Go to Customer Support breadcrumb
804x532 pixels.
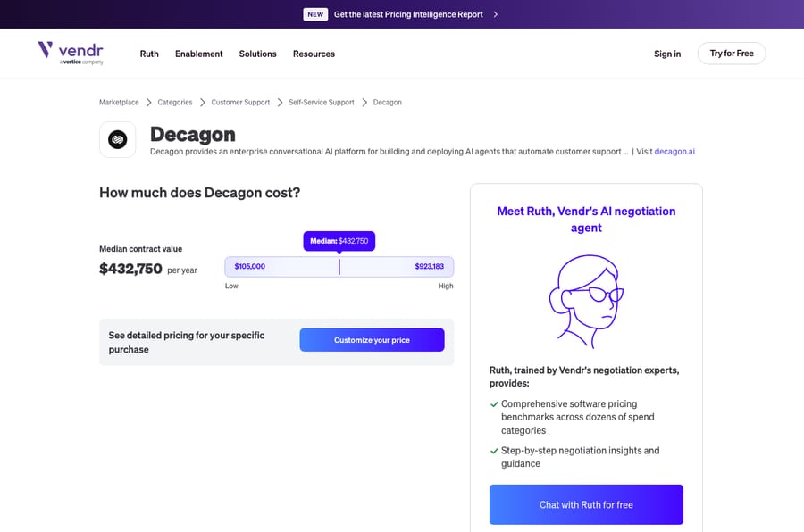tap(240, 102)
